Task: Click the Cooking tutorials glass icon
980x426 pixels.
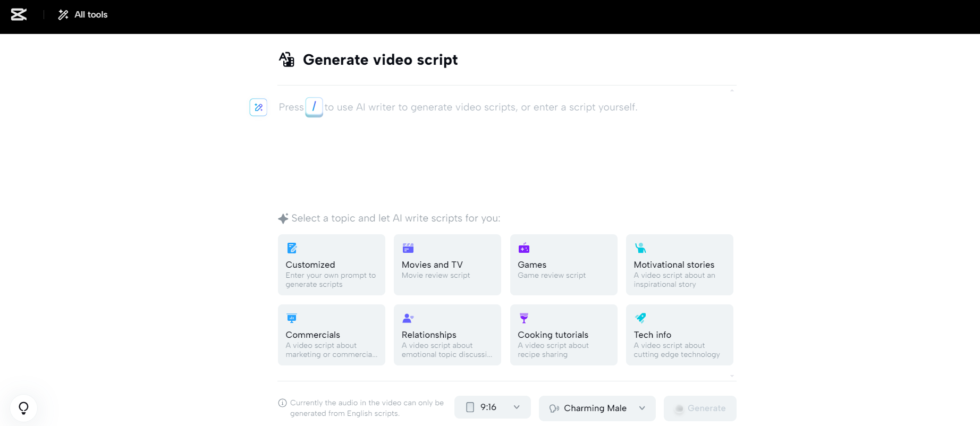Action: coord(523,318)
